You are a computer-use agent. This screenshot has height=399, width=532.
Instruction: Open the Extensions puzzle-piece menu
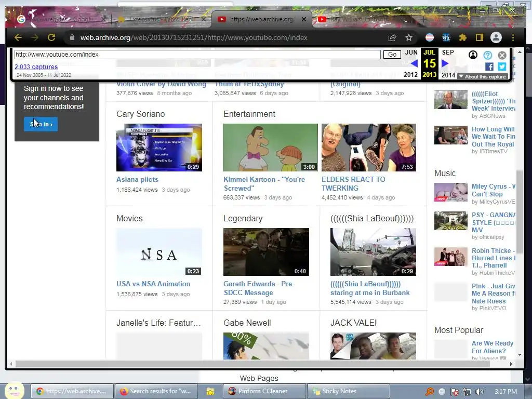[463, 37]
